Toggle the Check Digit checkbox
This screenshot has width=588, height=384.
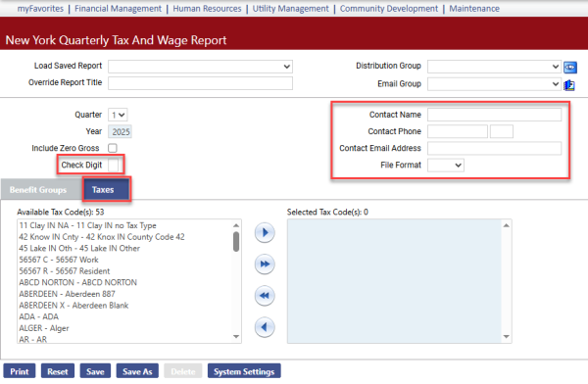(113, 165)
